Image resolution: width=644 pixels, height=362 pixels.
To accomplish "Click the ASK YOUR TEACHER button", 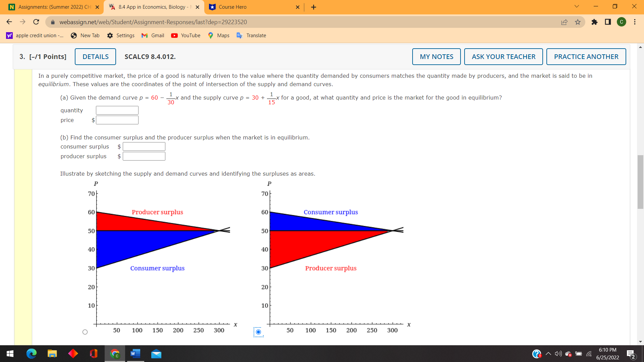I will pyautogui.click(x=503, y=57).
